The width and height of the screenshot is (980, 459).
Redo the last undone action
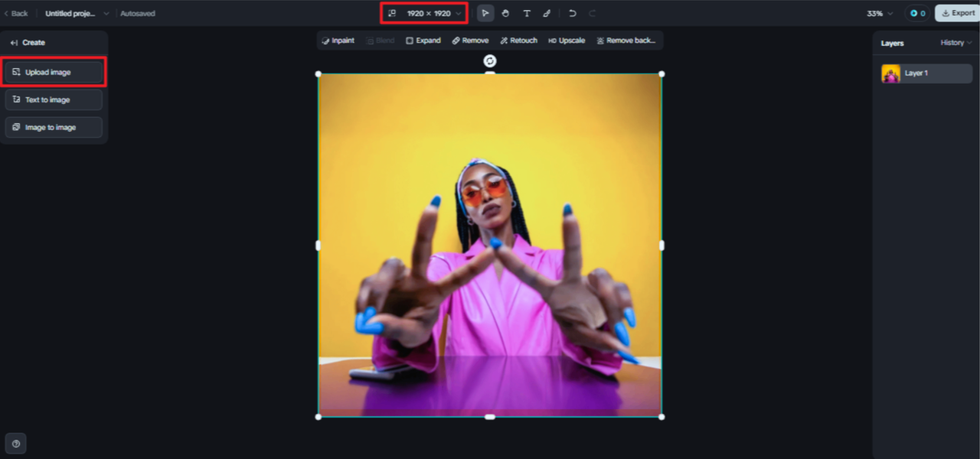593,14
